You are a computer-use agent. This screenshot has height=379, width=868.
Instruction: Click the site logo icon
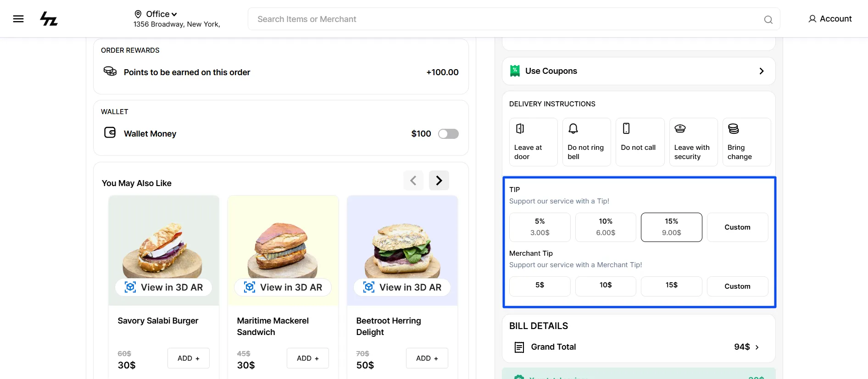pyautogui.click(x=49, y=19)
